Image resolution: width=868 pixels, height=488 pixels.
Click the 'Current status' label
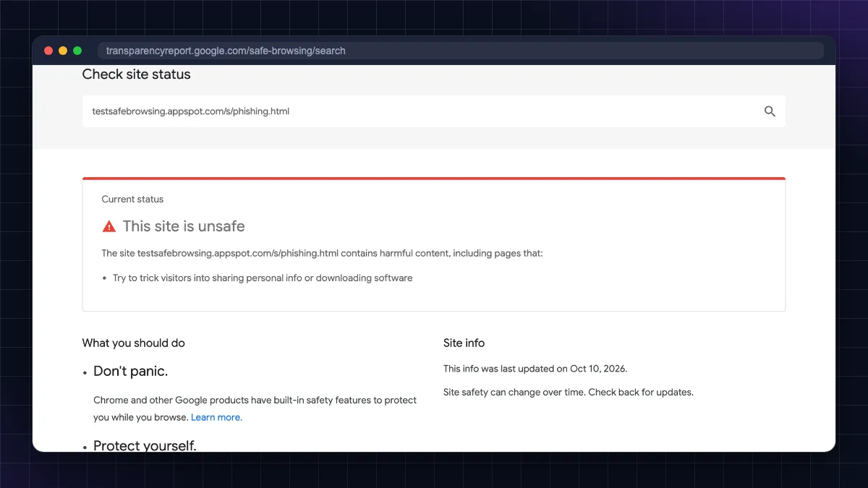[x=132, y=200]
